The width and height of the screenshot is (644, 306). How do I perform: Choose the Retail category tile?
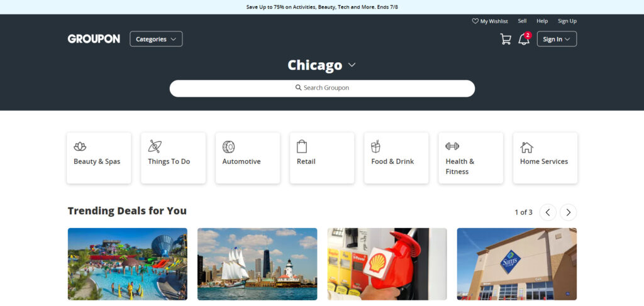click(321, 158)
